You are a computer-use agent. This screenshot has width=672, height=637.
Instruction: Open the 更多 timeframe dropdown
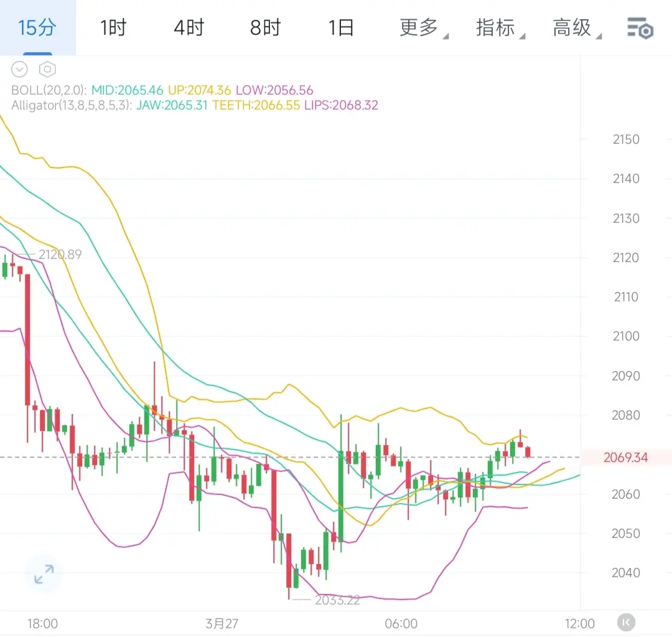(424, 27)
